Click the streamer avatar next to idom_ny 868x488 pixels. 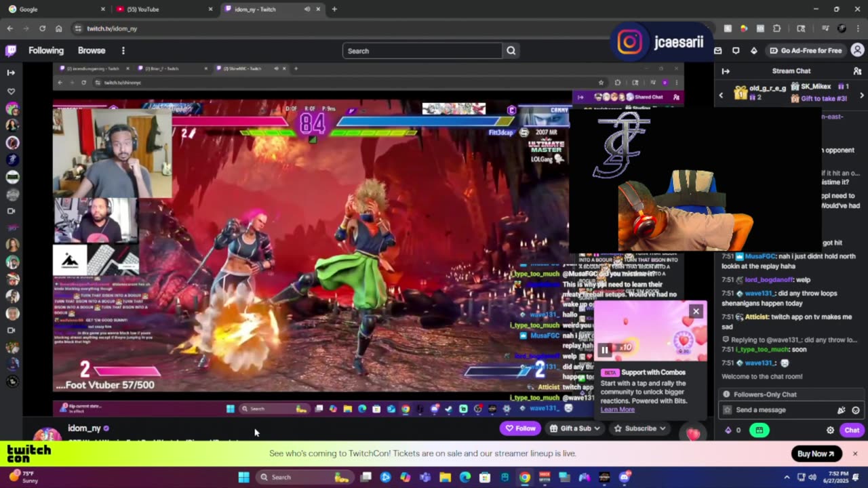pos(47,436)
